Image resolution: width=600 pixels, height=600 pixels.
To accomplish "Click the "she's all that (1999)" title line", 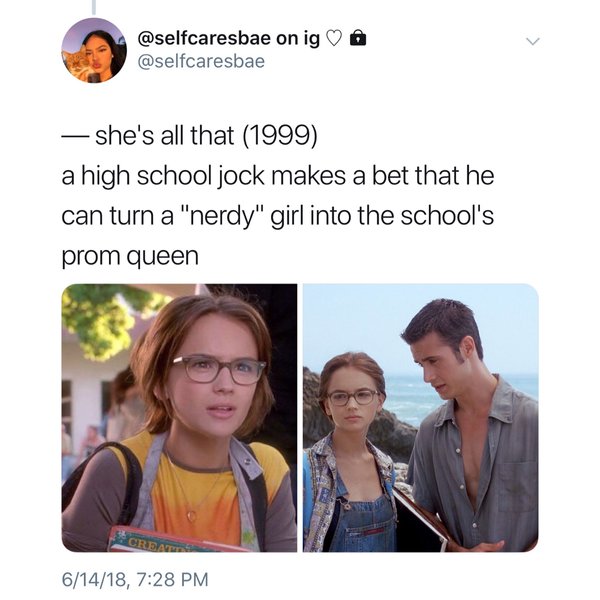I will tap(206, 135).
